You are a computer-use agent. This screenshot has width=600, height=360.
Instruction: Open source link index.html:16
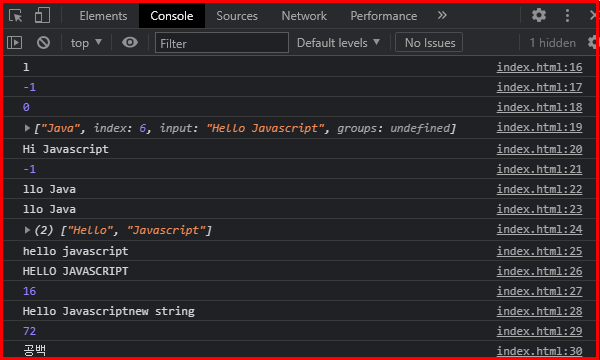(539, 67)
